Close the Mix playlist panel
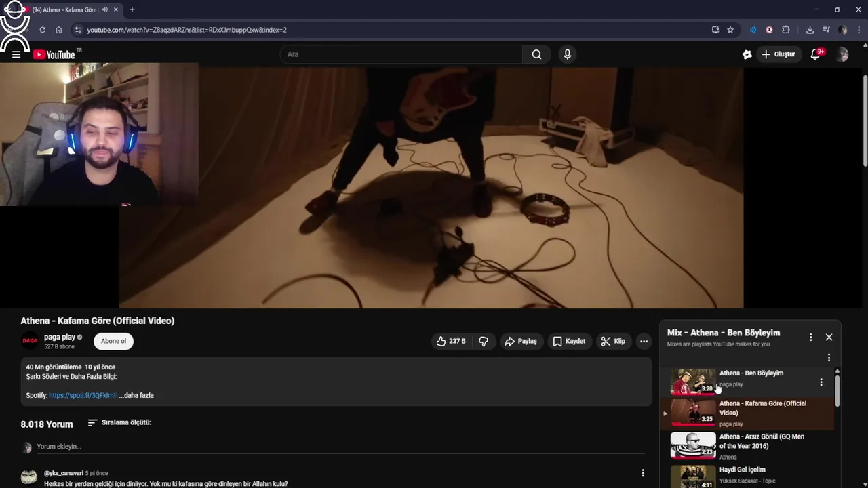 [829, 337]
